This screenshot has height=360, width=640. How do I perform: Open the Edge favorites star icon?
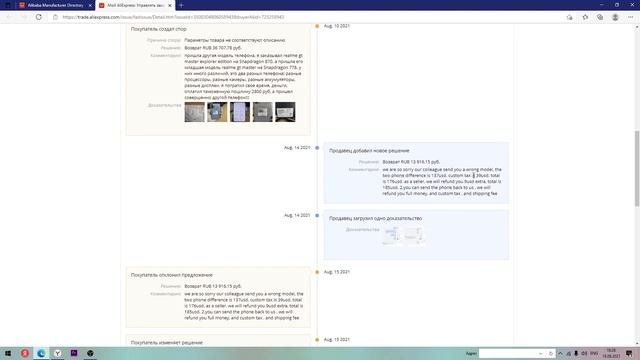[585, 17]
